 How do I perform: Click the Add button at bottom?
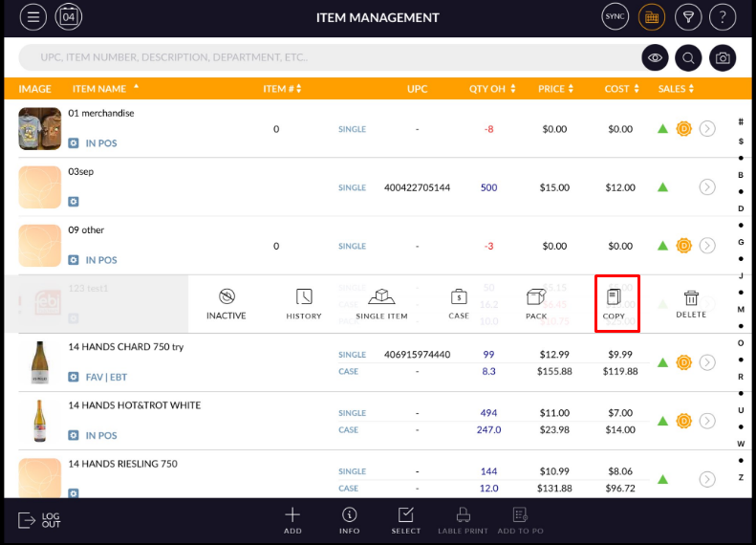pos(292,520)
